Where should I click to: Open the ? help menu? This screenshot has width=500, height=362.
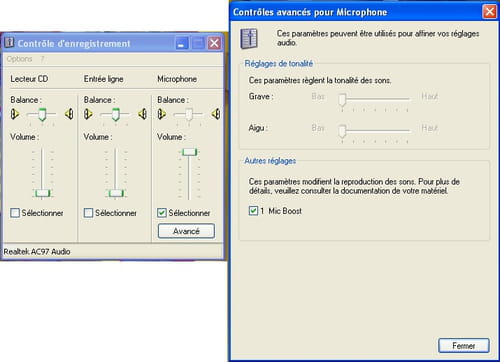point(42,59)
